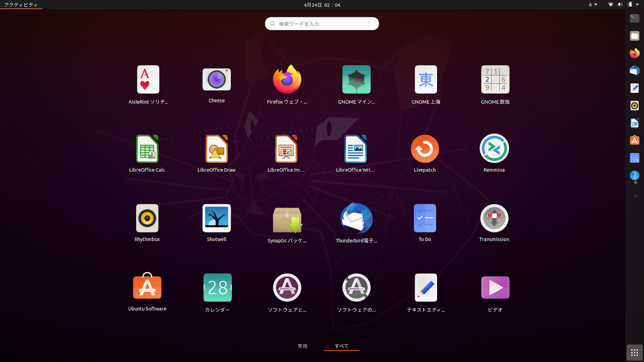Viewport: 644px width, 362px height.
Task: Click Ubuntu Software icon in the dock
Action: click(x=635, y=140)
